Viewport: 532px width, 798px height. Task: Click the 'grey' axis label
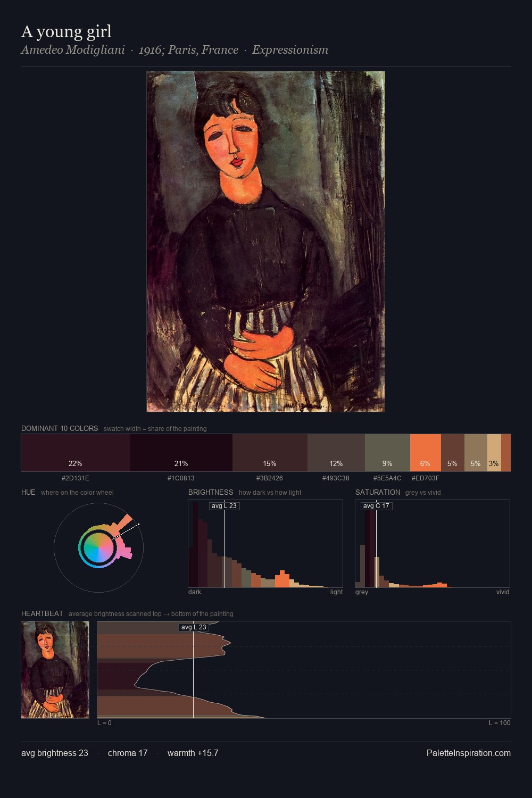click(x=362, y=592)
